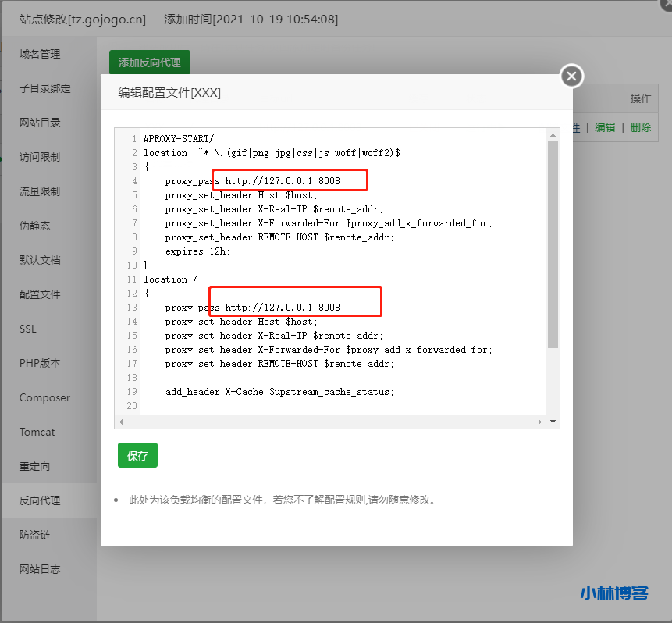Viewport: 672px width, 623px height.
Task: Click the 删除 link in the proxy list
Action: tap(640, 127)
